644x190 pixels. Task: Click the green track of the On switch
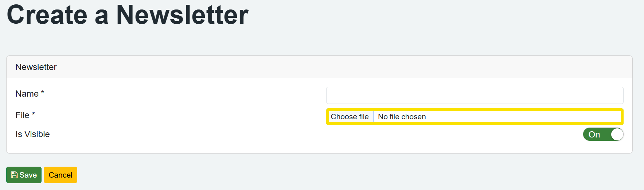click(x=606, y=134)
